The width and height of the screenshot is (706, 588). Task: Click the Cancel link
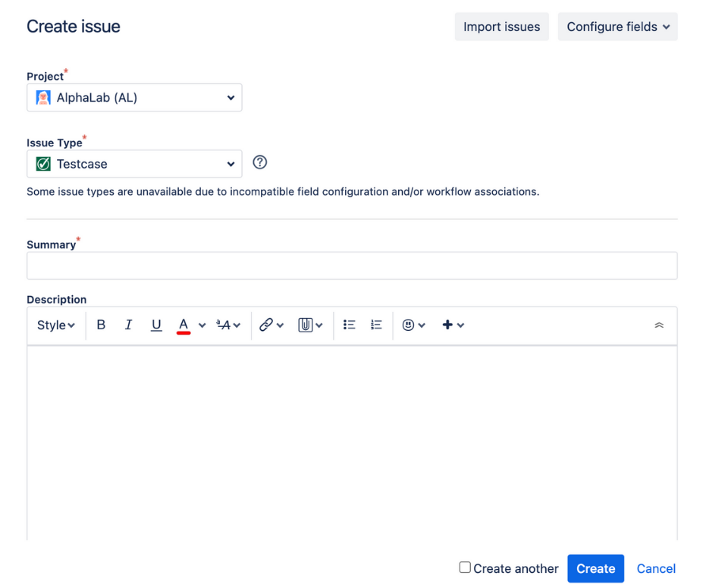point(656,568)
